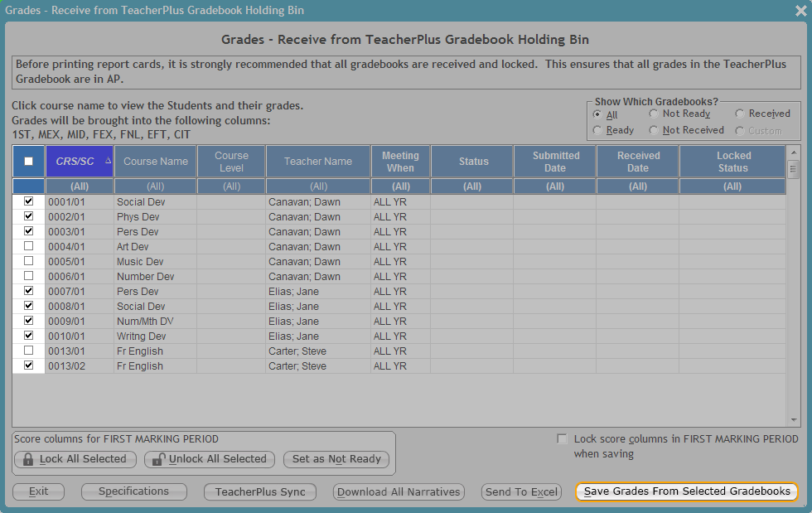Open the CRS/SC (All) filter
This screenshot has width=812, height=513.
pyautogui.click(x=80, y=186)
